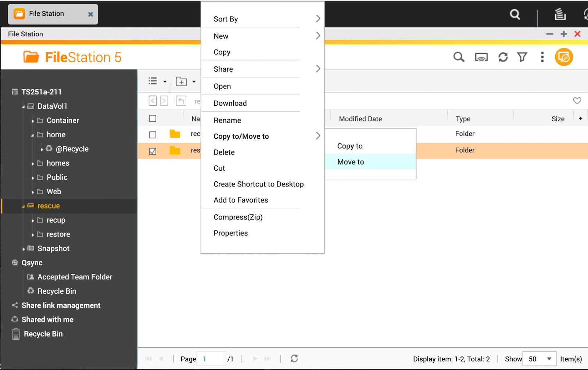Open the @Recycle folder in the tree

click(x=72, y=149)
